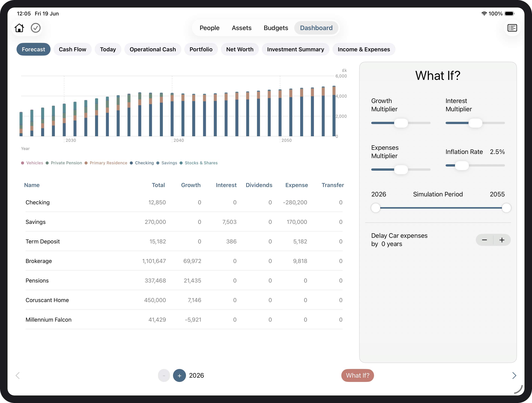Advance the year with plus circle button
Viewport: 532px width, 403px height.
pos(179,375)
